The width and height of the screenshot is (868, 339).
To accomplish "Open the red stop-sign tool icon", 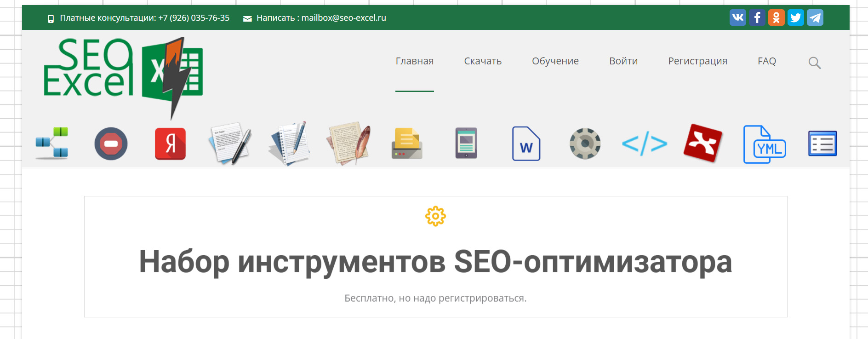I will pos(111,144).
